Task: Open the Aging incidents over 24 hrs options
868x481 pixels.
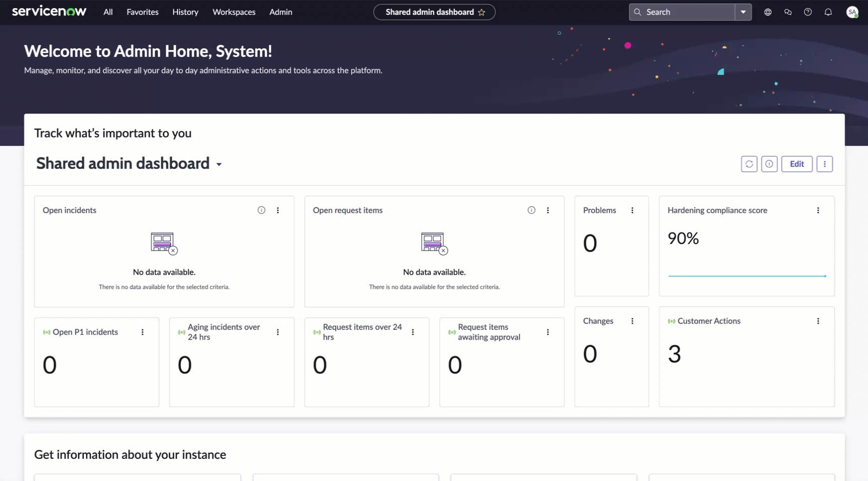Action: click(278, 332)
